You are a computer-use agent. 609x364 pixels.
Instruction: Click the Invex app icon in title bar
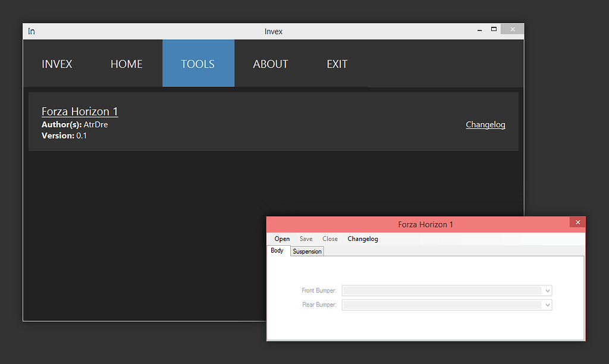32,31
